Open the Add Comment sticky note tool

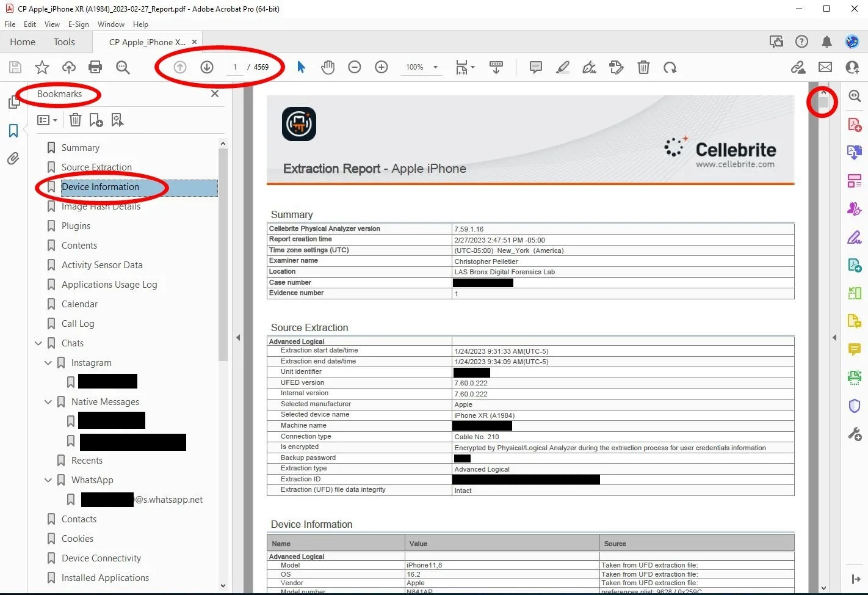pyautogui.click(x=535, y=67)
